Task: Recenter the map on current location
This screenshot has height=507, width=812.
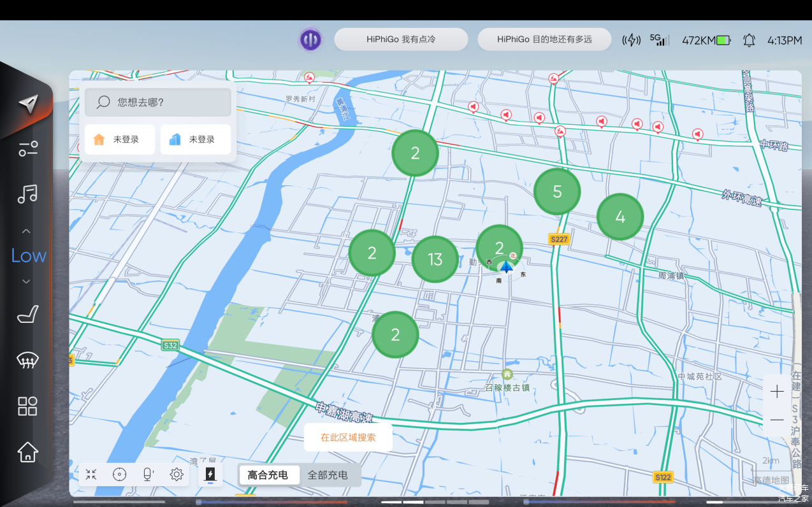Action: point(119,475)
